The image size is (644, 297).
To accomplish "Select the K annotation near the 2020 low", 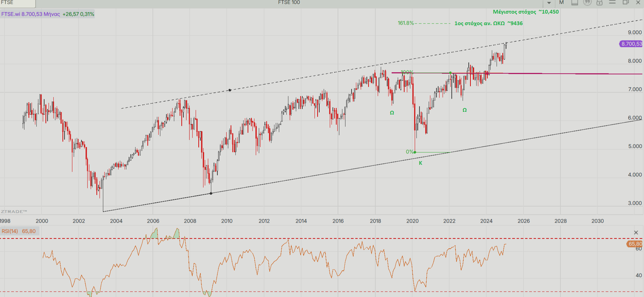I will click(x=421, y=163).
